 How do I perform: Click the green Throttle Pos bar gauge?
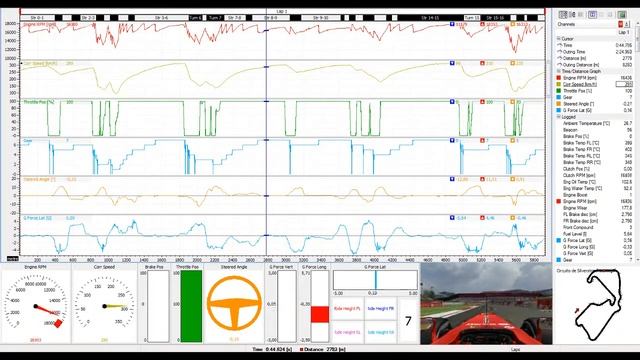[191, 306]
